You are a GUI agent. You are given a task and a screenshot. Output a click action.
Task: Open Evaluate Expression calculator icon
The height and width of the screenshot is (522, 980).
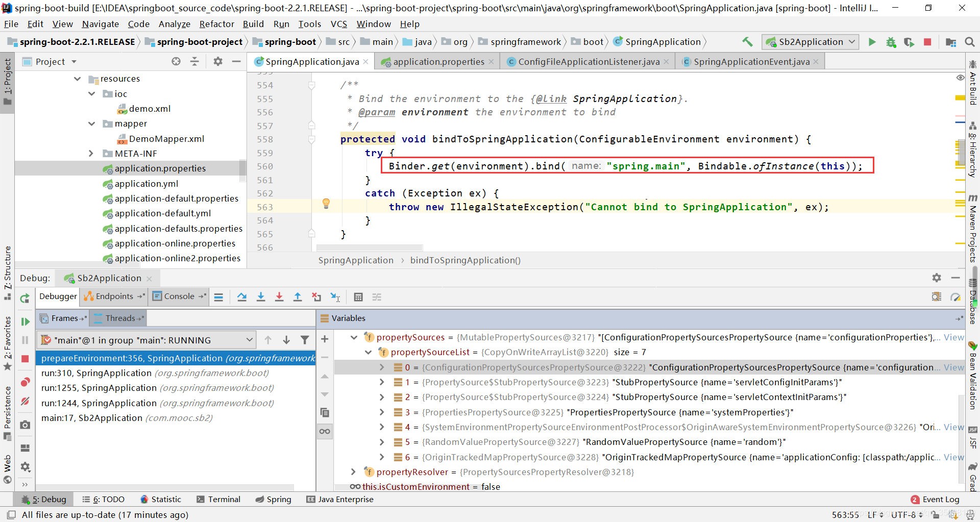coord(358,297)
